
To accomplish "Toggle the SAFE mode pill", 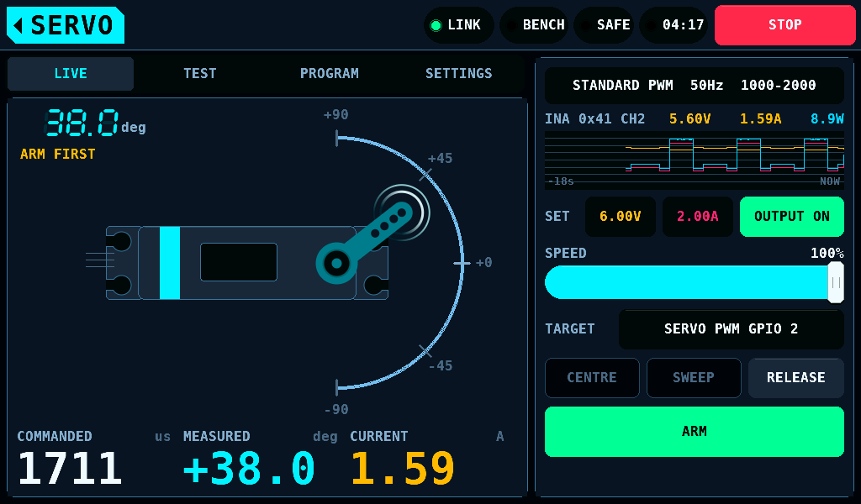I will pyautogui.click(x=605, y=25).
